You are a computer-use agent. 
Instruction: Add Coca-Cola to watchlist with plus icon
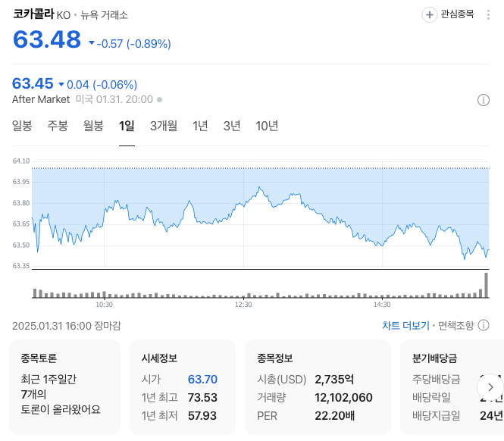[x=430, y=15]
